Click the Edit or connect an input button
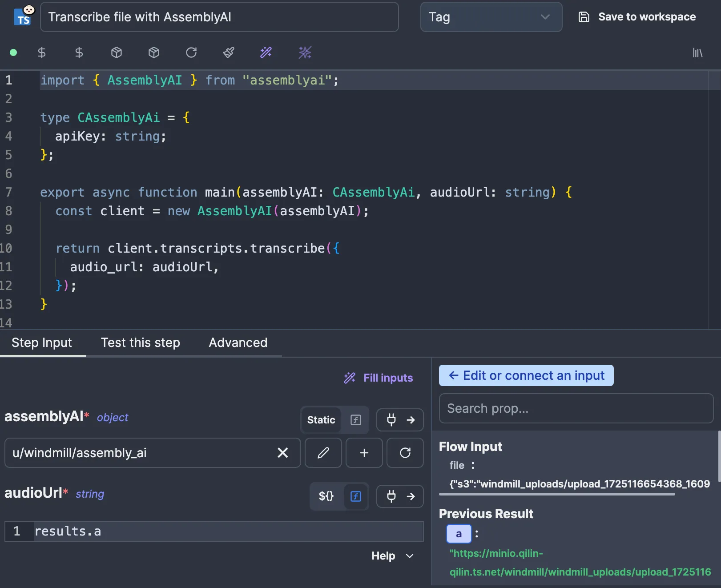Image resolution: width=721 pixels, height=588 pixels. coord(526,375)
